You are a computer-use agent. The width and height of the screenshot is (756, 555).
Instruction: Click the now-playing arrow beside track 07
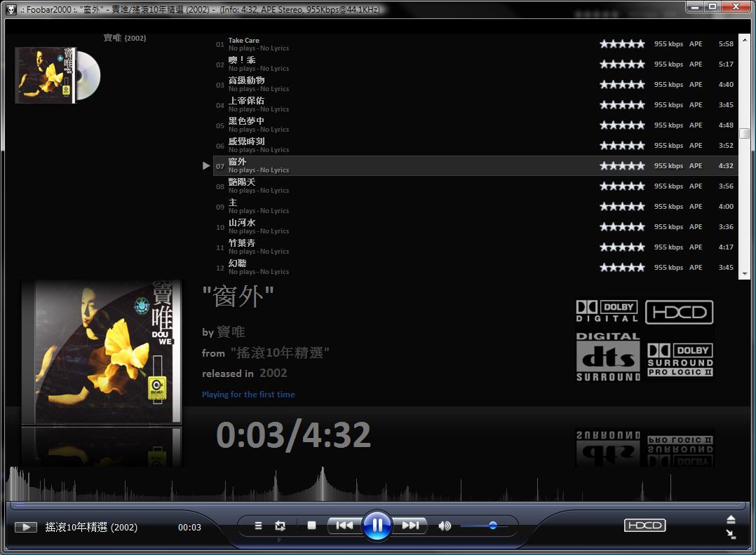(x=206, y=165)
